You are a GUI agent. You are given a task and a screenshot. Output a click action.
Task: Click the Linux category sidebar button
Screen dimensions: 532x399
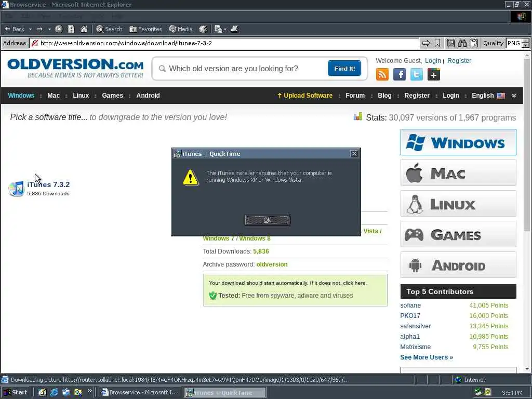coord(458,204)
